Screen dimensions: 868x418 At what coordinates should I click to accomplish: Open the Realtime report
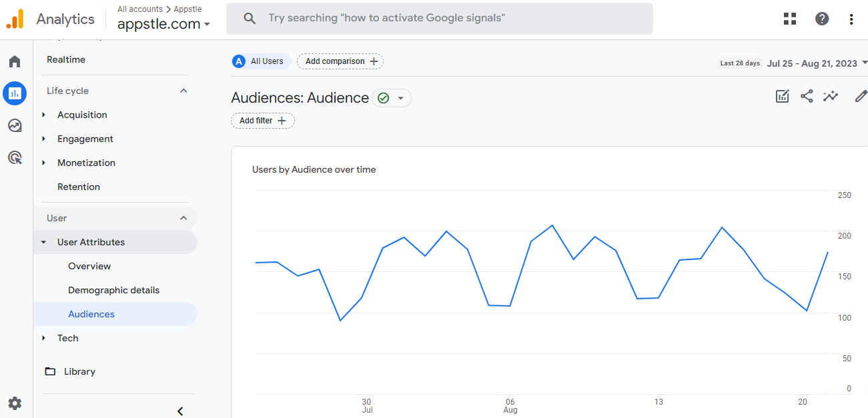click(x=66, y=59)
